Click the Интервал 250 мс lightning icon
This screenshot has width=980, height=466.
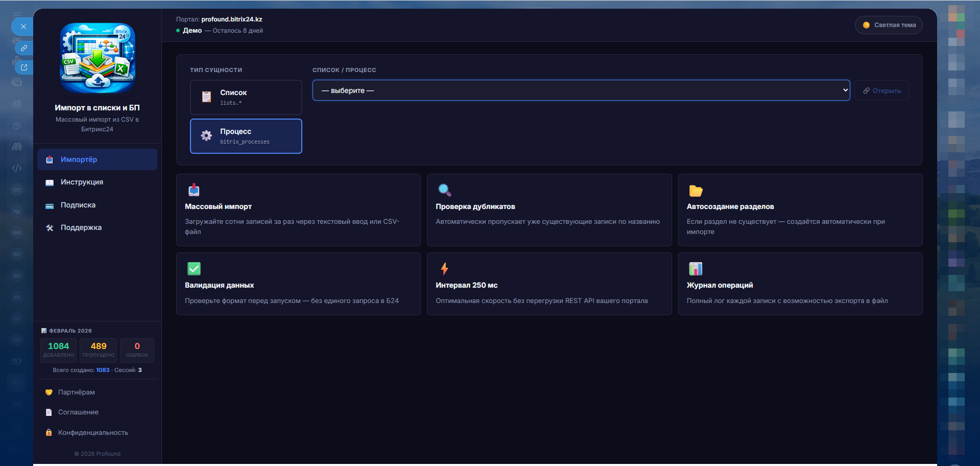coord(444,269)
